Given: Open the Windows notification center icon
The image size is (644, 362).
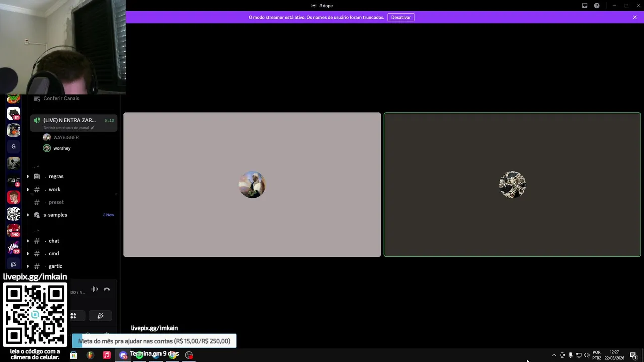Looking at the screenshot, I should (x=633, y=355).
